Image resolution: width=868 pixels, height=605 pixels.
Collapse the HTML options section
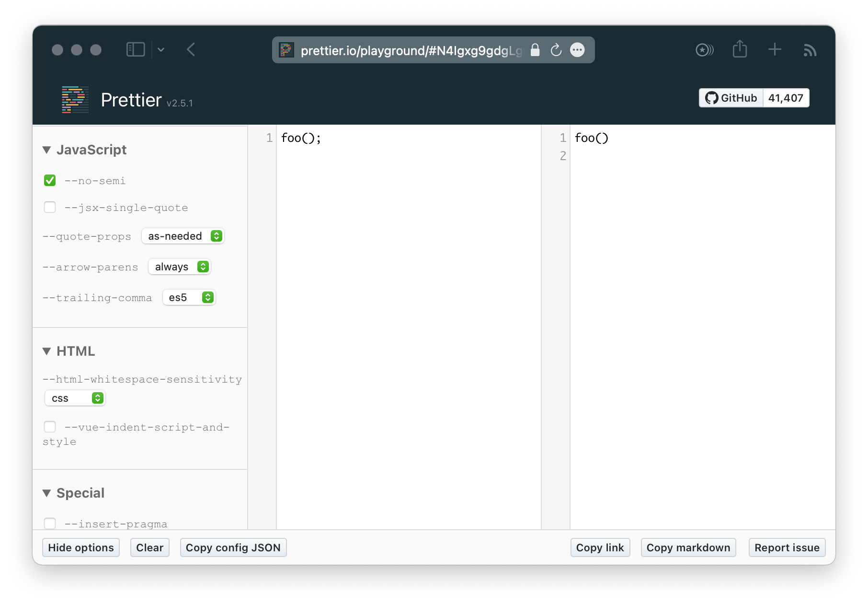point(47,351)
